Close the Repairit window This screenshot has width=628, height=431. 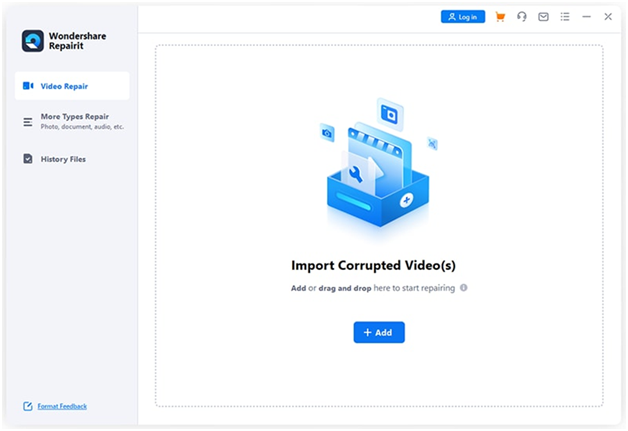[608, 17]
